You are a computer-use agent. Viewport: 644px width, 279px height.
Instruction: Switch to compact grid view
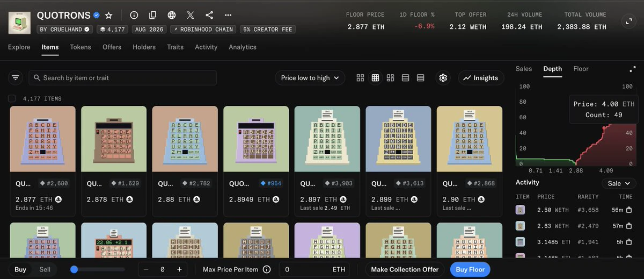pos(375,78)
